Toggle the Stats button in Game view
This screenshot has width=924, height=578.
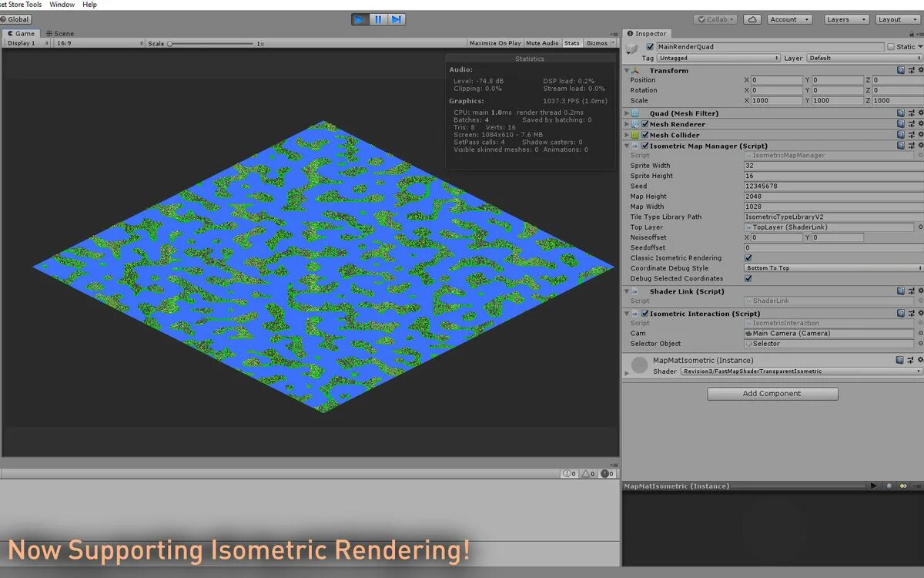(572, 43)
